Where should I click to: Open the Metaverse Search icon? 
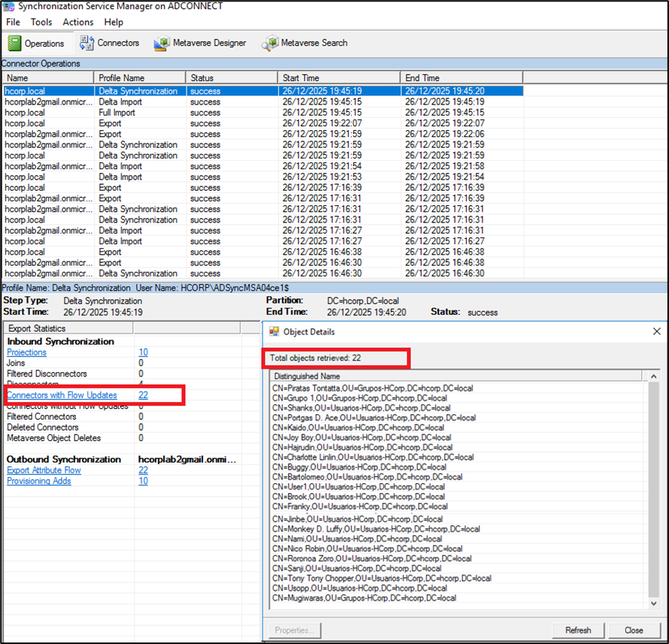coord(270,44)
